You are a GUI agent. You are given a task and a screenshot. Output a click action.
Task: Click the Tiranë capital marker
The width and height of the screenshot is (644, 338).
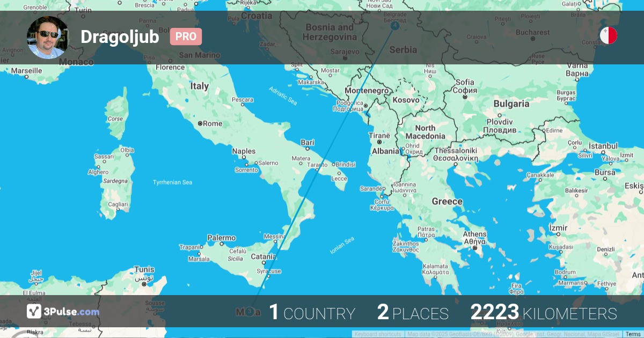[x=379, y=142]
